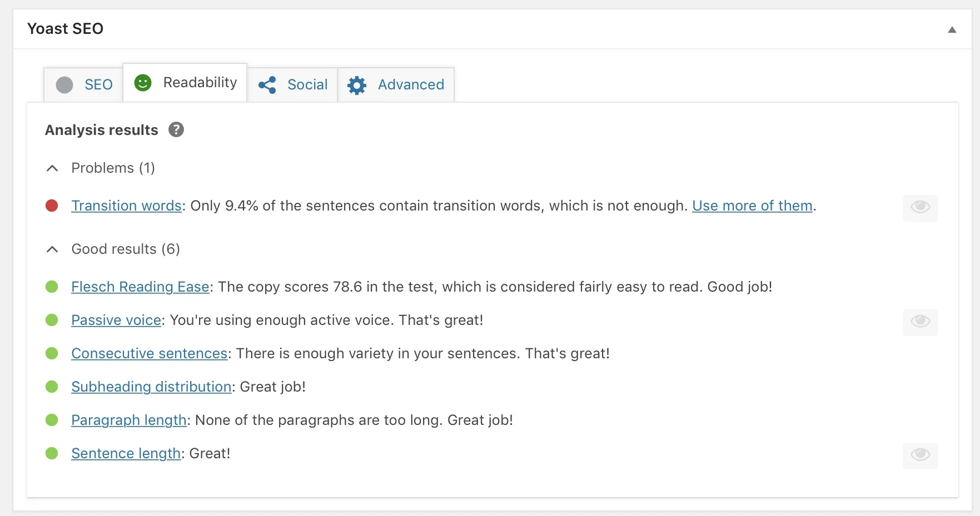Screen dimensions: 980x516
Task: Click the Social share icon
Action: coord(267,85)
